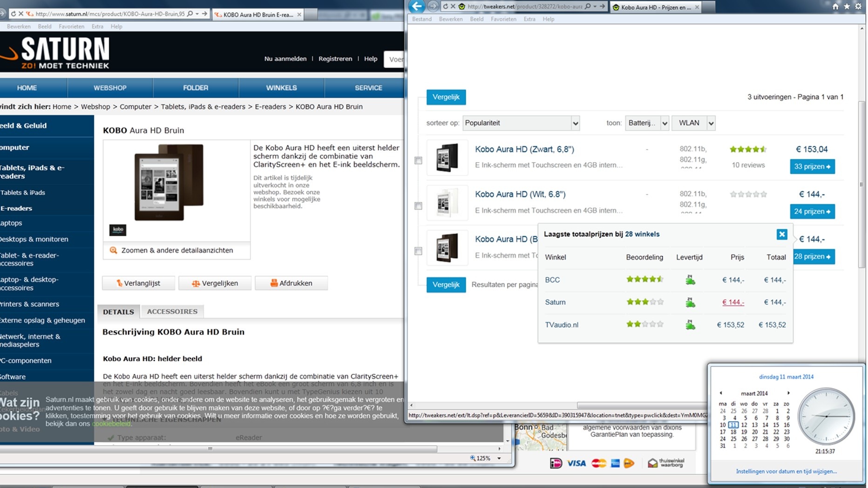Click the BCC star rating
The image size is (868, 488).
coord(644,279)
